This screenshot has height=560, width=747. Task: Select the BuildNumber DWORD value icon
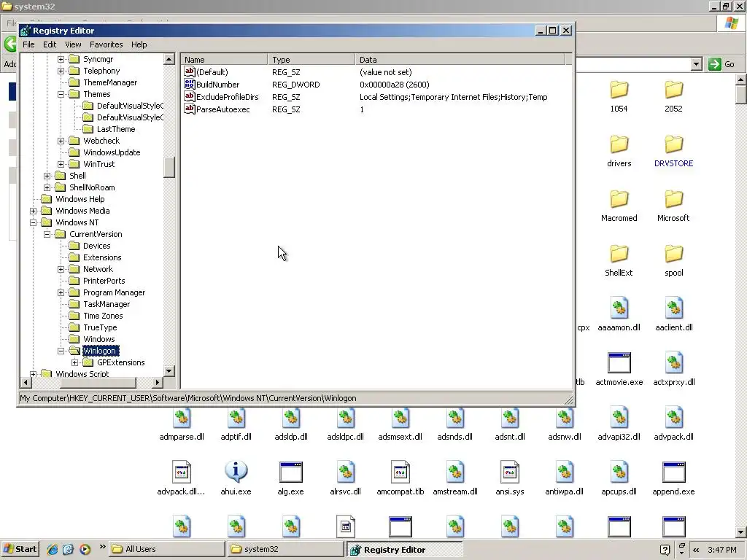[190, 85]
